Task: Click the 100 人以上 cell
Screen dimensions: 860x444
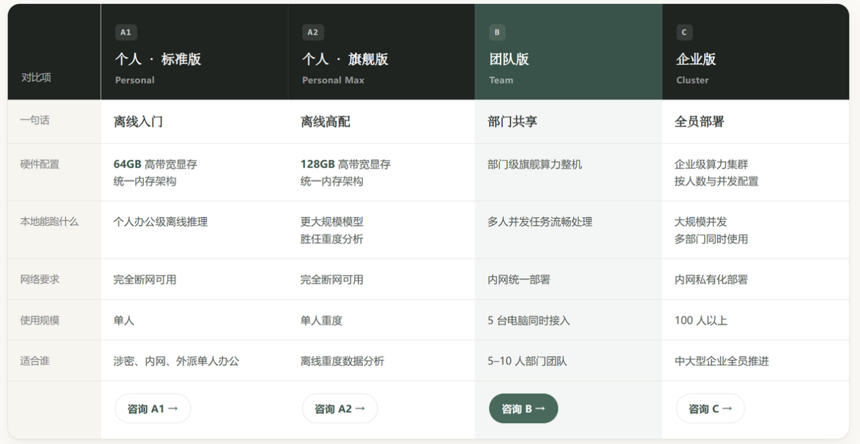Action: click(701, 321)
